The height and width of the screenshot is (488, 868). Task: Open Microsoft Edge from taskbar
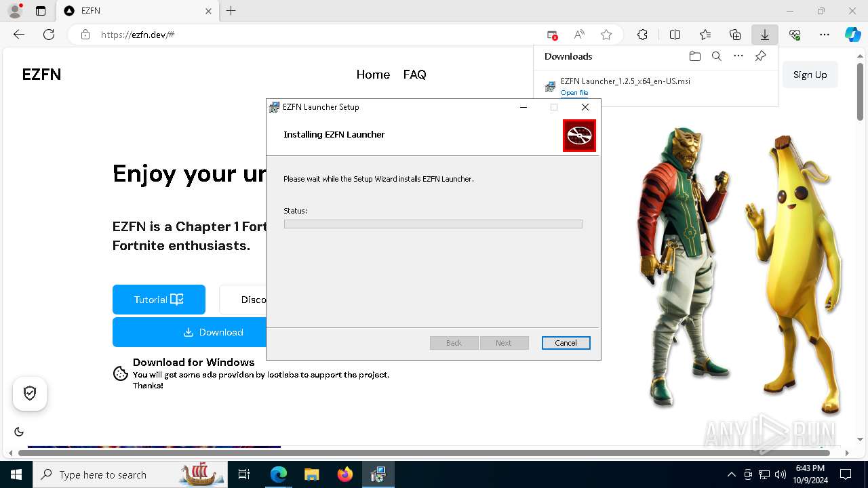click(x=279, y=474)
